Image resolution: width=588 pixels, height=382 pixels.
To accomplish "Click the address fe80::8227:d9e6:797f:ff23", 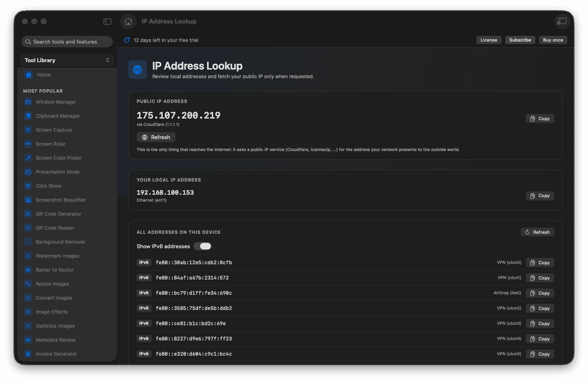I will (x=194, y=339).
